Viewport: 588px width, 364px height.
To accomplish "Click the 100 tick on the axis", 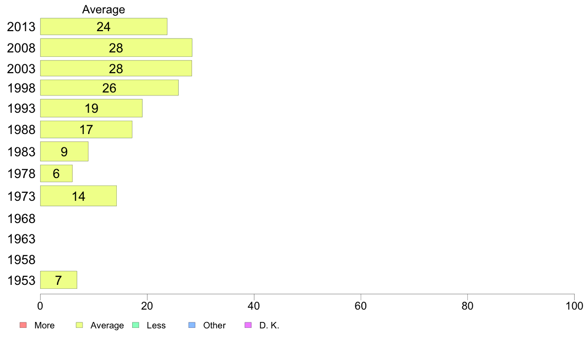I will point(574,306).
